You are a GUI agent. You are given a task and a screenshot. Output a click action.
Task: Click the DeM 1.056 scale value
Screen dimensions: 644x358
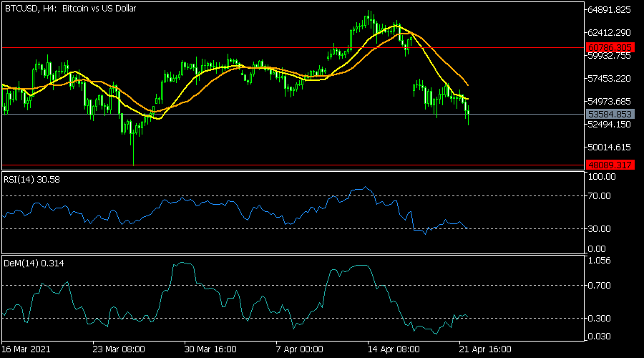[x=599, y=261]
